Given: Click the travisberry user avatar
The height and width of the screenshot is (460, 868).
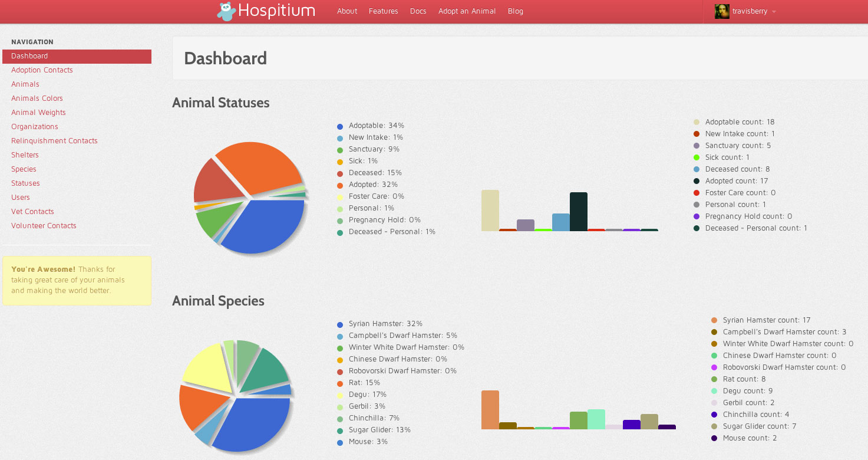Looking at the screenshot, I should (x=722, y=11).
